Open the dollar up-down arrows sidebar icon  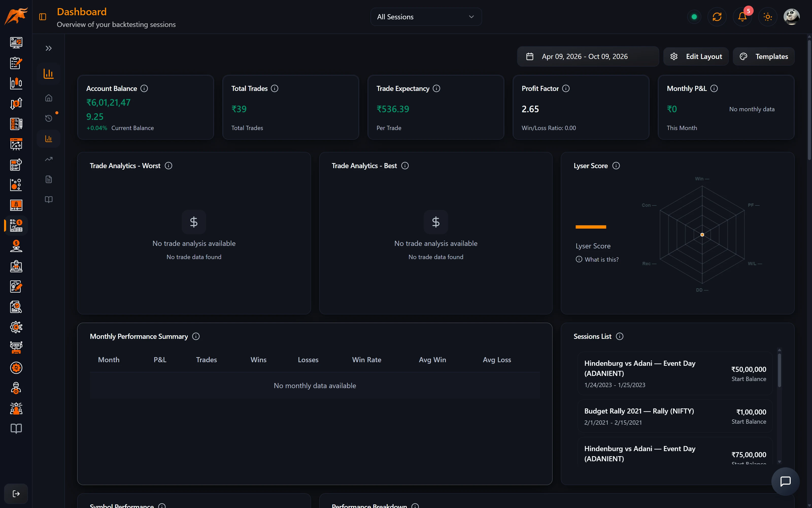coord(16,103)
